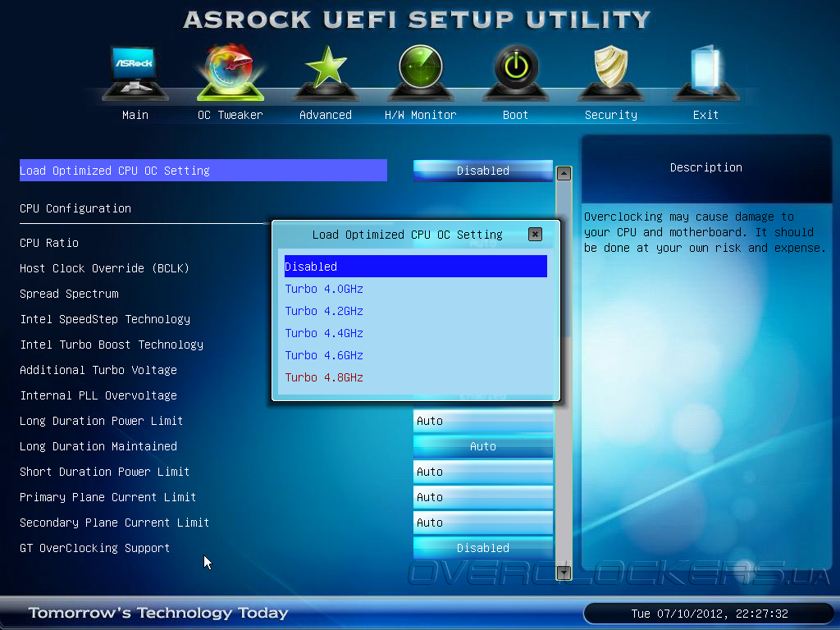Open the Advanced star icon
The height and width of the screenshot is (630, 840).
pyautogui.click(x=326, y=73)
